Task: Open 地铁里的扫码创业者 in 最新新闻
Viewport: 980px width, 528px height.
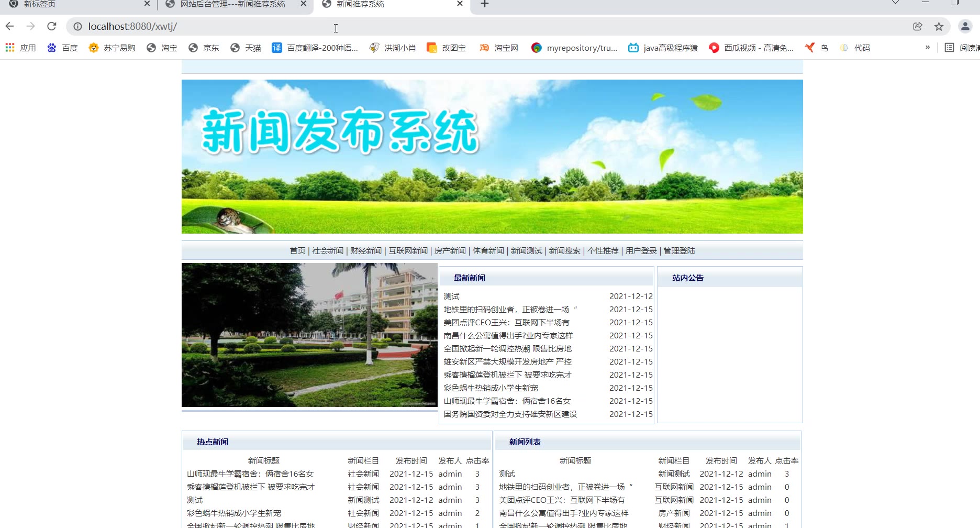Action: 510,310
